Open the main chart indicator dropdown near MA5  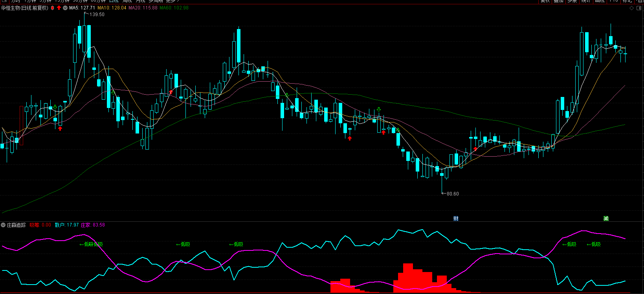(x=65, y=8)
